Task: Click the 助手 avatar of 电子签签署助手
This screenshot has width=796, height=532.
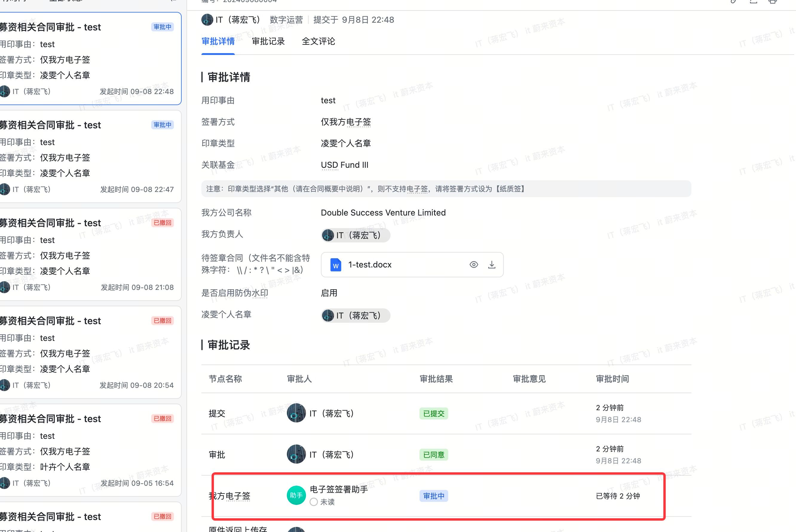Action: 296,495
